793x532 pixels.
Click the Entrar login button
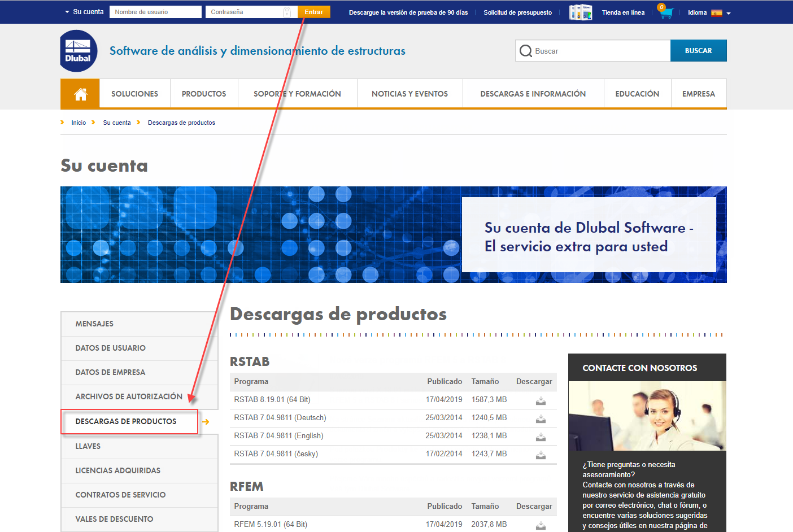pyautogui.click(x=313, y=12)
